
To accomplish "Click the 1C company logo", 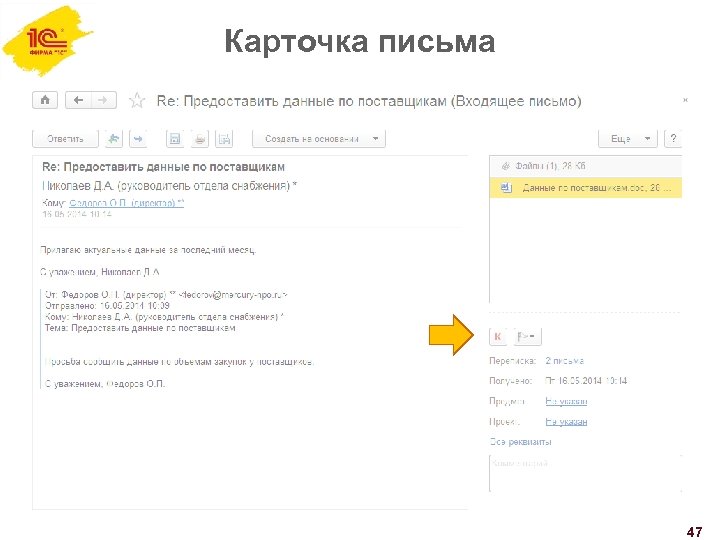I will (x=46, y=41).
